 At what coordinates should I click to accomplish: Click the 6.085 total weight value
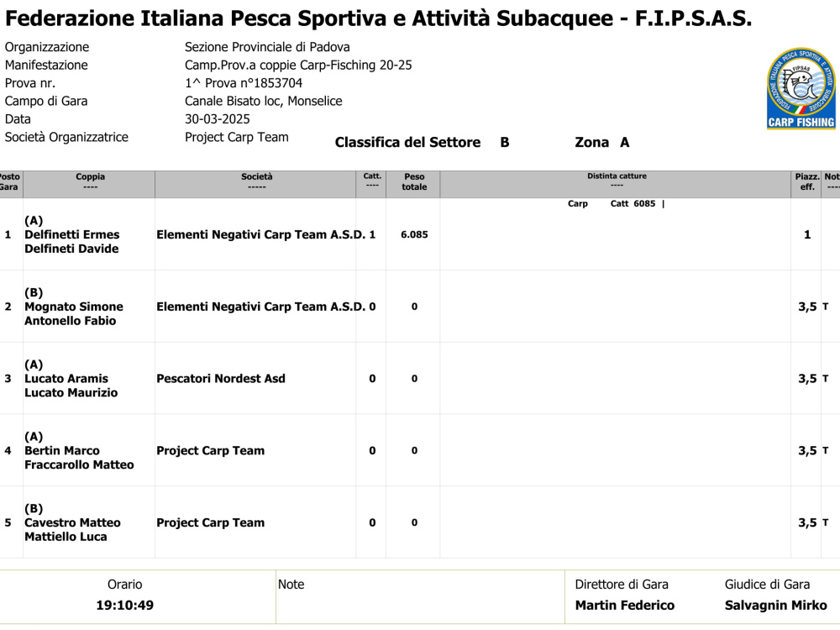click(x=414, y=234)
